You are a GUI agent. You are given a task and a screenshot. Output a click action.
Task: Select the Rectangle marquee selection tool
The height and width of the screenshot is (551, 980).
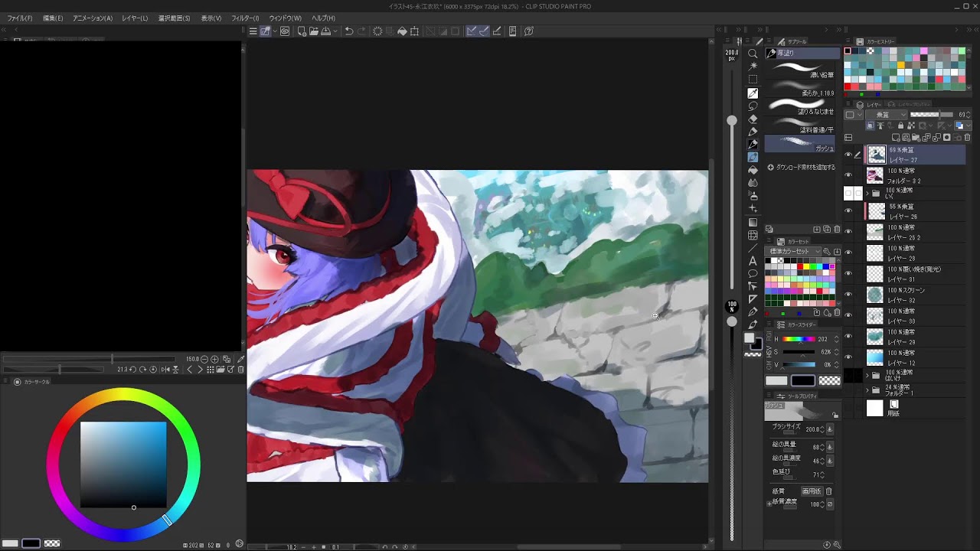(753, 80)
